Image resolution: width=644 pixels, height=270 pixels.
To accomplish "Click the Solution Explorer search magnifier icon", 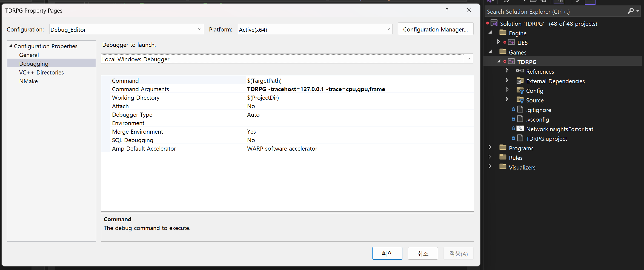I will [x=631, y=11].
